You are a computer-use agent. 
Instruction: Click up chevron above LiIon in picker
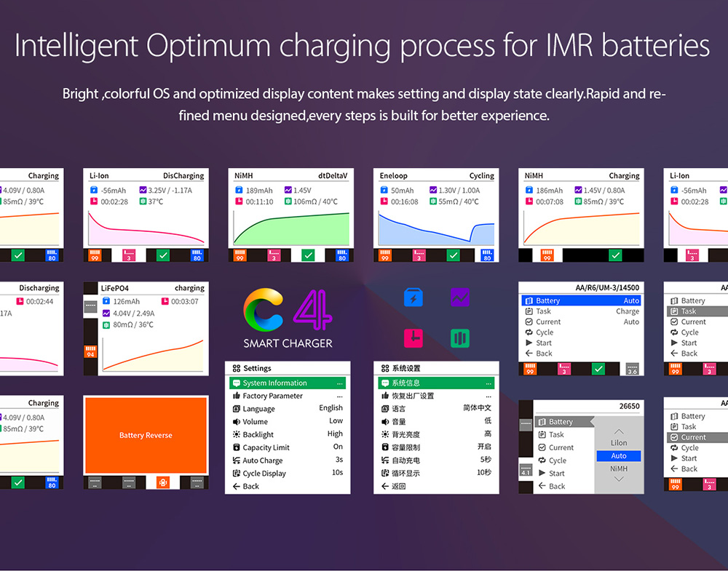click(618, 431)
